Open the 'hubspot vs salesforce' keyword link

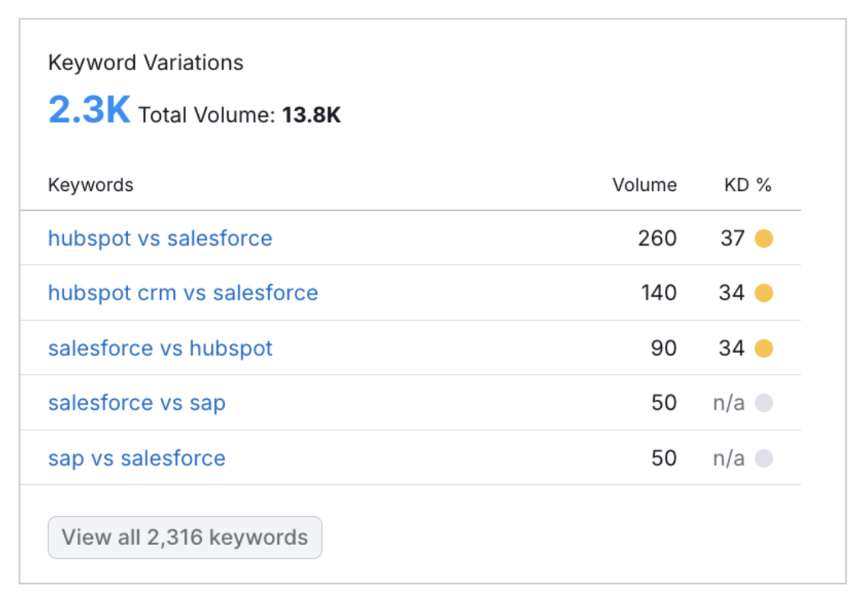click(x=160, y=239)
